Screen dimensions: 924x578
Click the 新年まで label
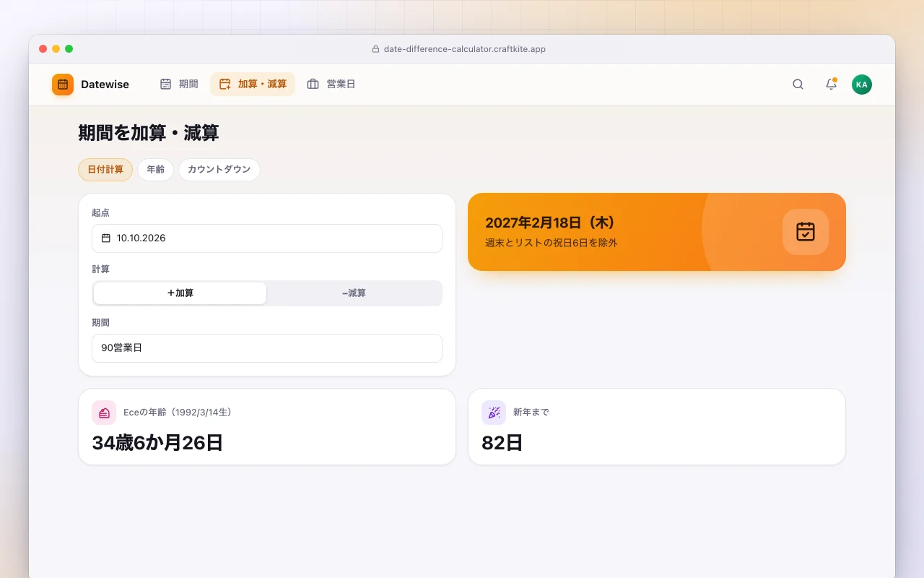click(x=531, y=413)
